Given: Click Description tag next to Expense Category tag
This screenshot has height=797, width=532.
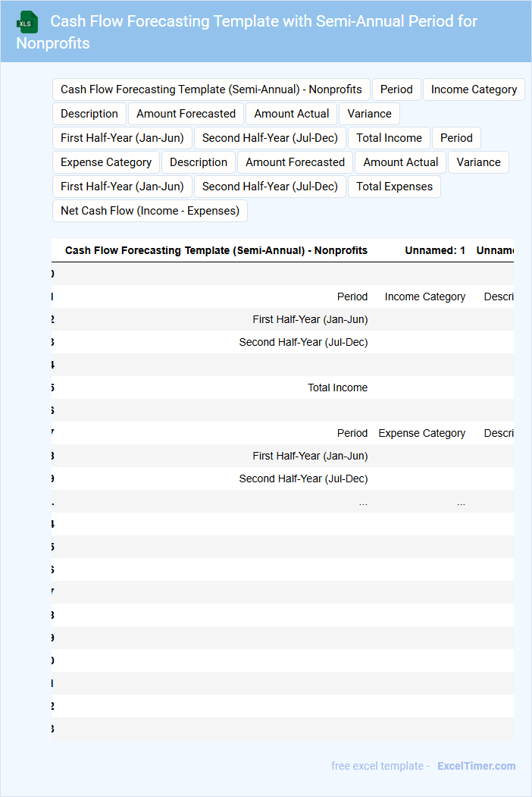Looking at the screenshot, I should point(198,162).
